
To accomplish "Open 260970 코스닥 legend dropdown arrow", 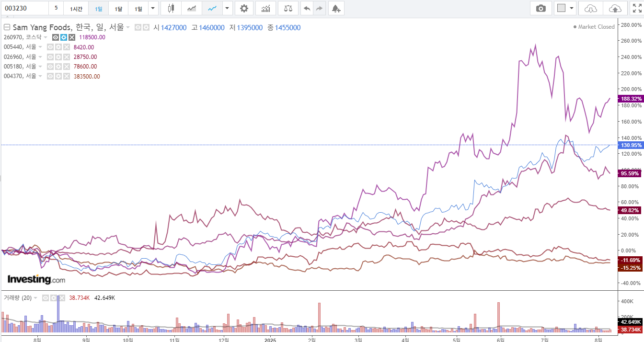I will pos(46,37).
